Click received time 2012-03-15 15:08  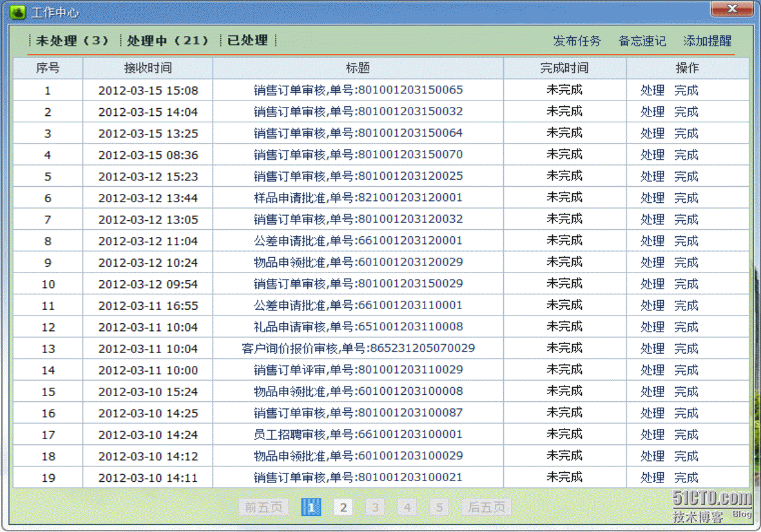coord(148,91)
